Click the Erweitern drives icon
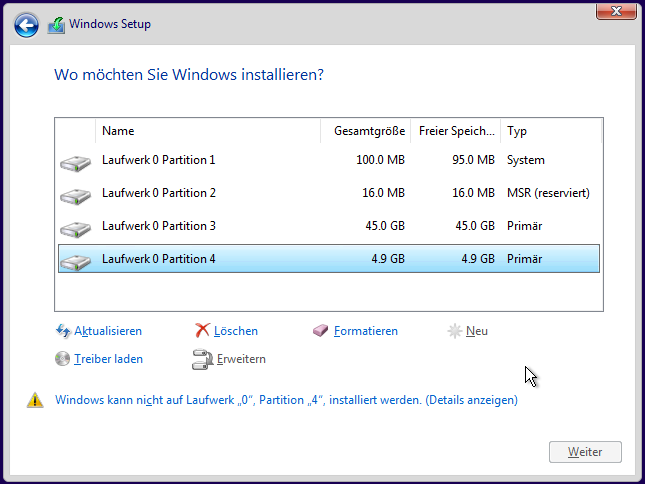Image resolution: width=645 pixels, height=484 pixels. tap(202, 359)
